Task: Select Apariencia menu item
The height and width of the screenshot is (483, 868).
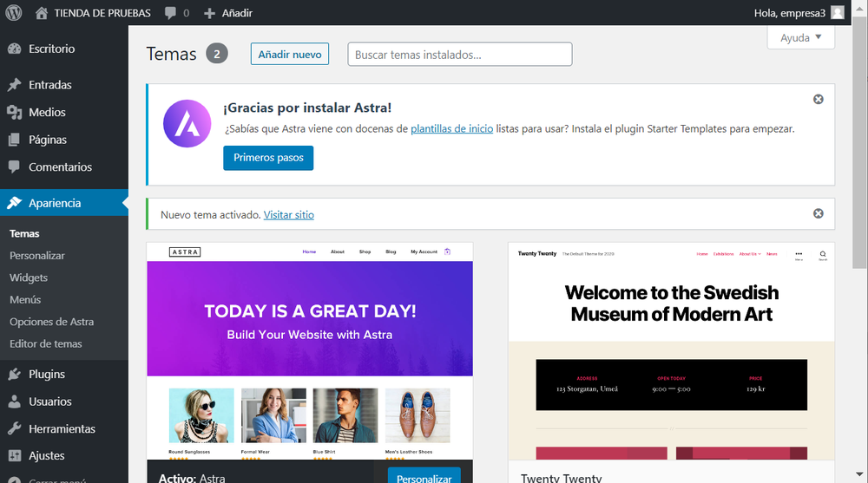Action: coord(64,203)
